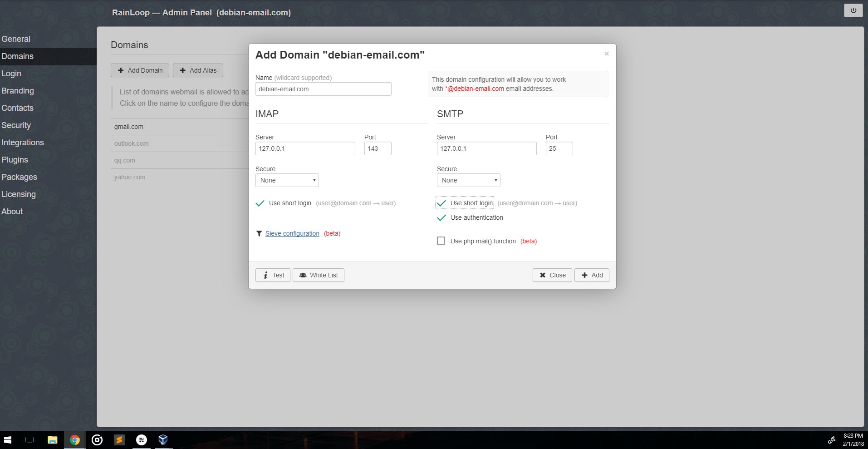Click IMAP Port field
This screenshot has height=449, width=868.
[x=378, y=148]
